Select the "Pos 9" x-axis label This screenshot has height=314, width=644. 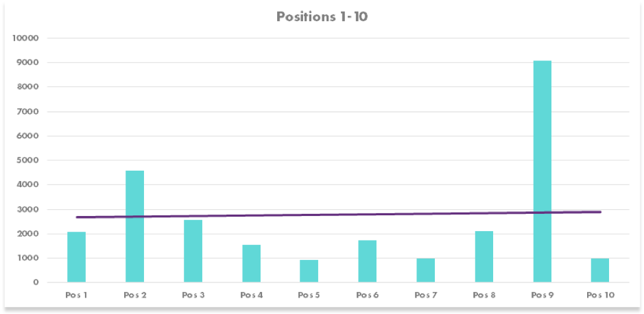coord(542,295)
